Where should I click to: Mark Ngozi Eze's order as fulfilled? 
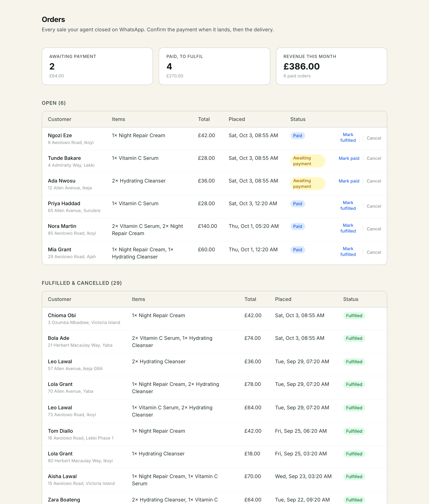point(348,138)
